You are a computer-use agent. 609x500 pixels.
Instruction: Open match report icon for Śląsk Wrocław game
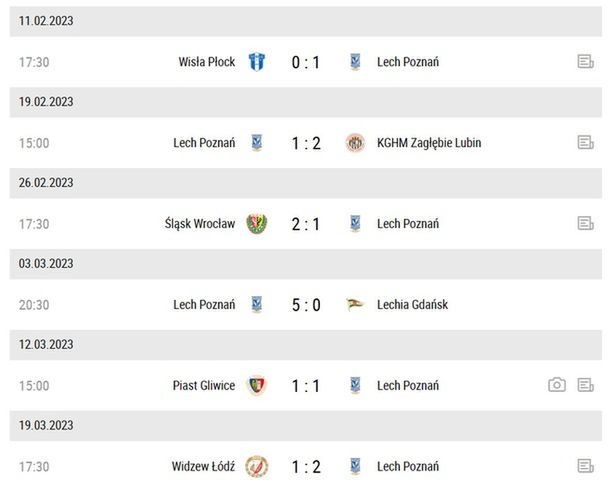coord(586,224)
